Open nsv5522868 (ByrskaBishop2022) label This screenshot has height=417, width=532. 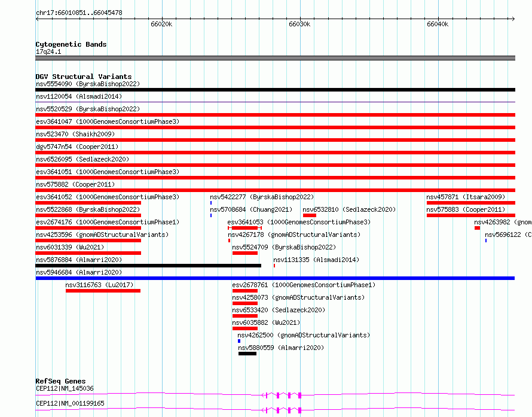(x=88, y=209)
